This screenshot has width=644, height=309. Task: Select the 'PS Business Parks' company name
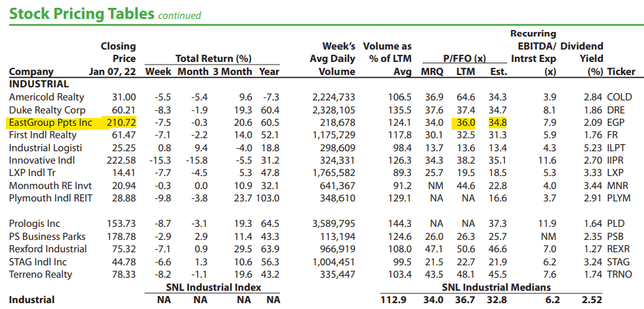point(47,237)
